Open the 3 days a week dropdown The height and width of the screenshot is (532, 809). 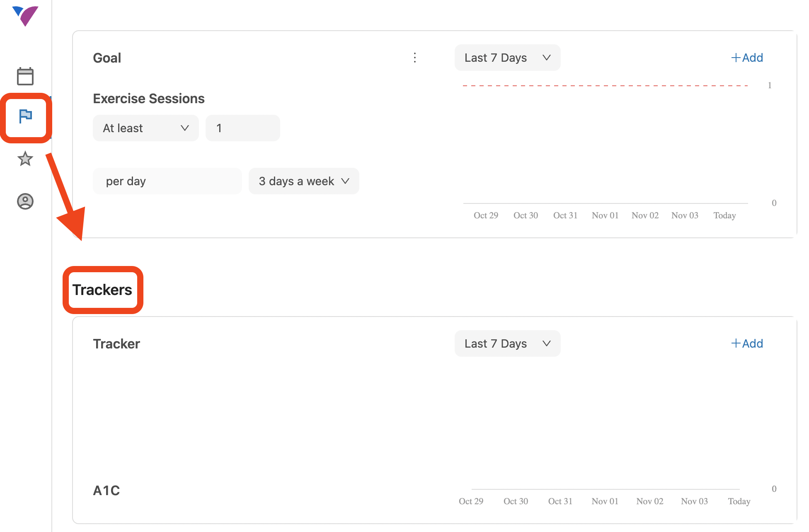coord(304,181)
